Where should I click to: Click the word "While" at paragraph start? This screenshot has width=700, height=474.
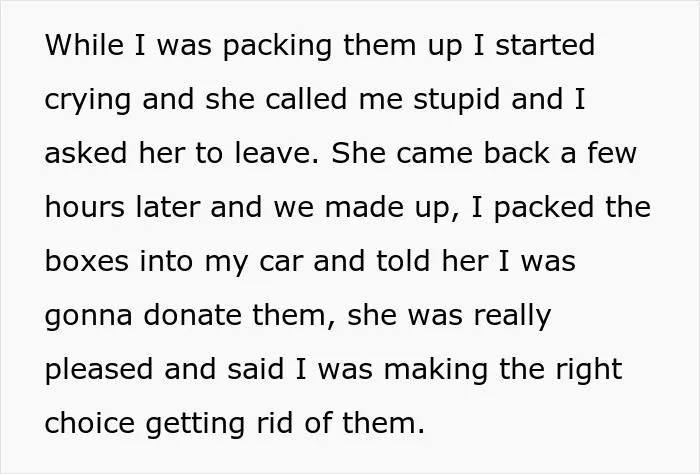coord(84,45)
